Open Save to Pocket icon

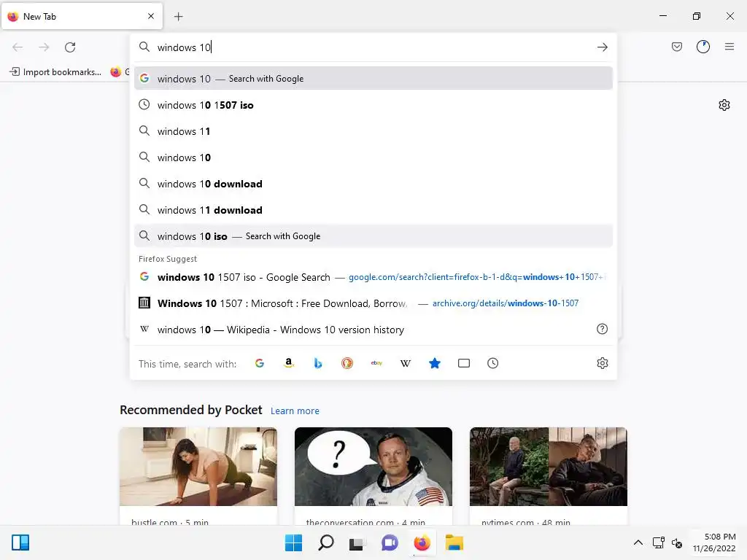(x=676, y=47)
